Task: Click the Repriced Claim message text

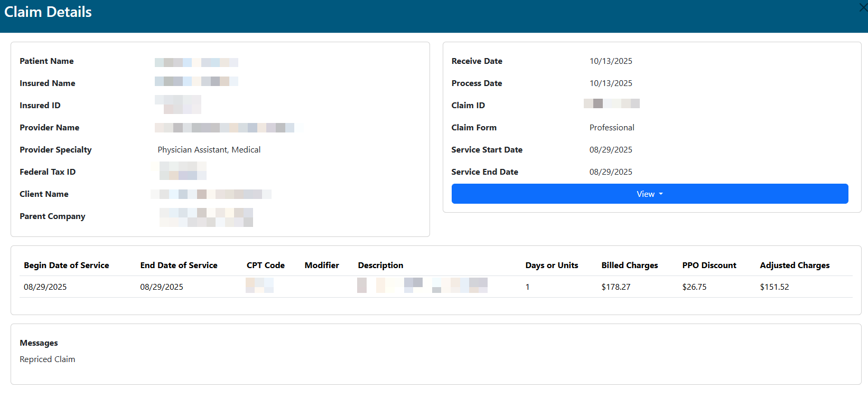Action: [x=47, y=359]
